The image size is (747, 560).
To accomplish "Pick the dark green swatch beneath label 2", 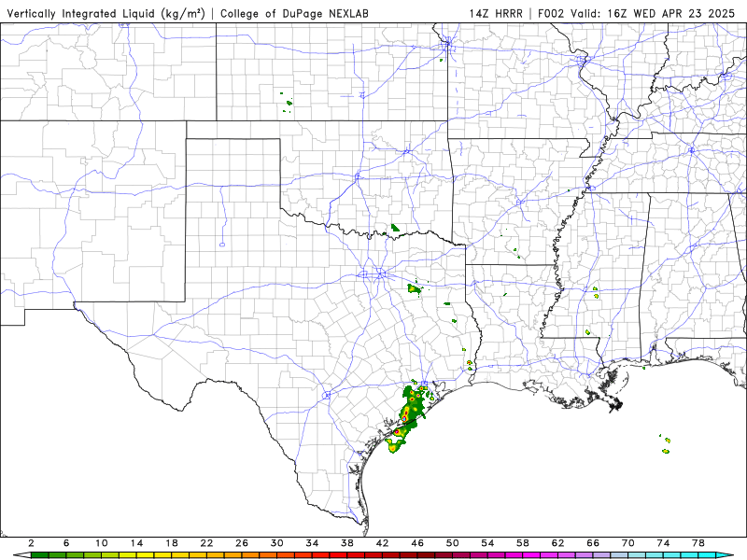I will click(40, 555).
